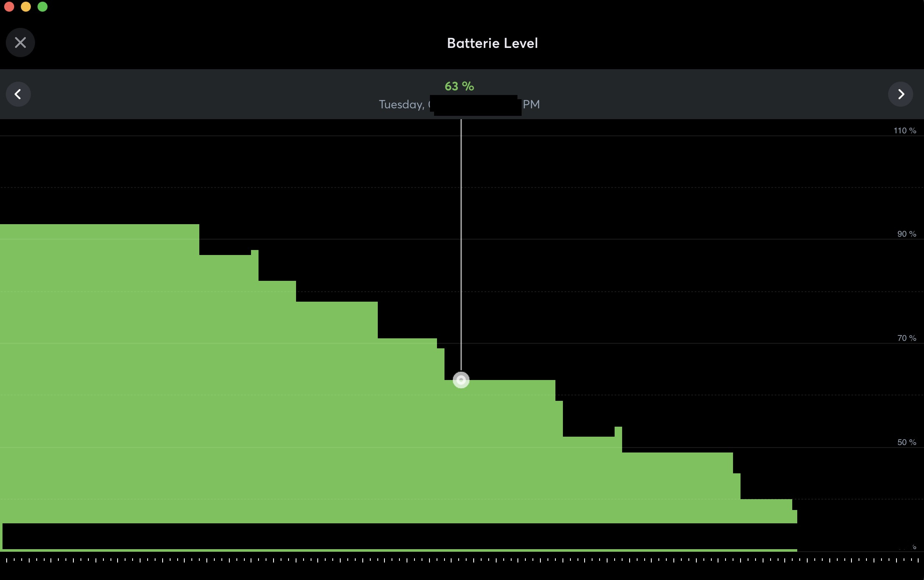
Task: Click the Tuesday date text in header
Action: tap(401, 104)
